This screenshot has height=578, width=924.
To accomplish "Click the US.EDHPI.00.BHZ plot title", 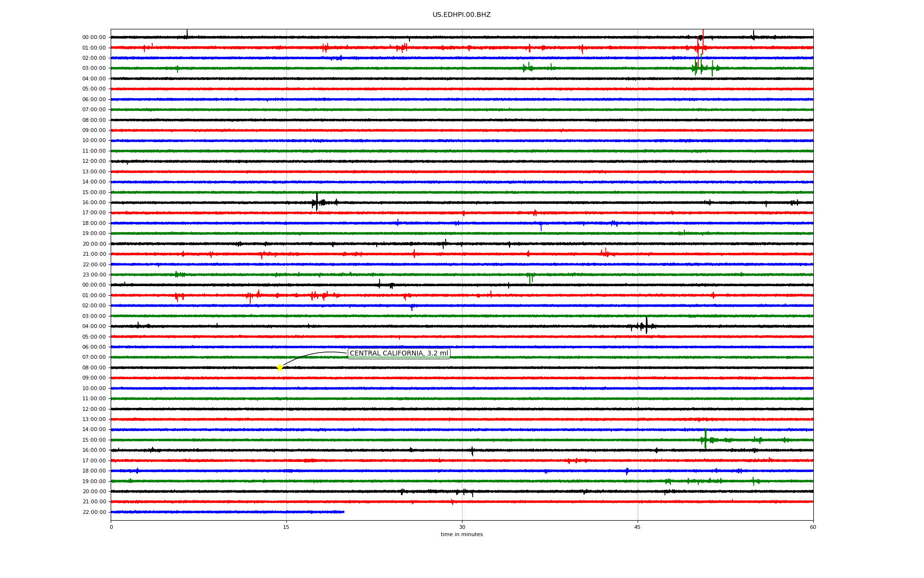I will (462, 15).
